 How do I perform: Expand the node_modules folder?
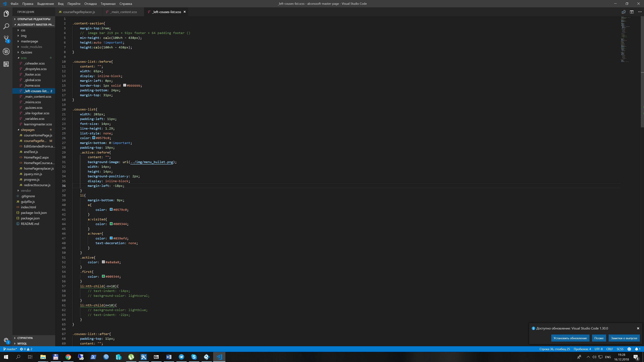(x=31, y=47)
